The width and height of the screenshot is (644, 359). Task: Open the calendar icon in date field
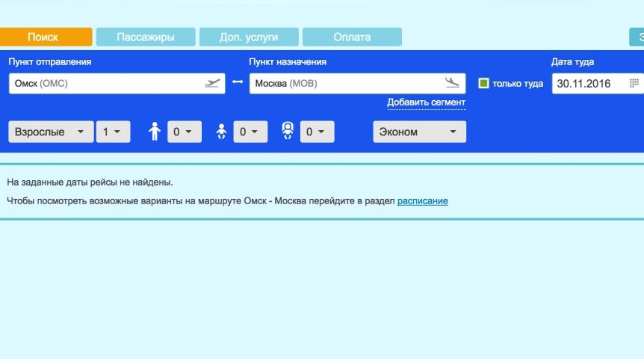click(634, 83)
